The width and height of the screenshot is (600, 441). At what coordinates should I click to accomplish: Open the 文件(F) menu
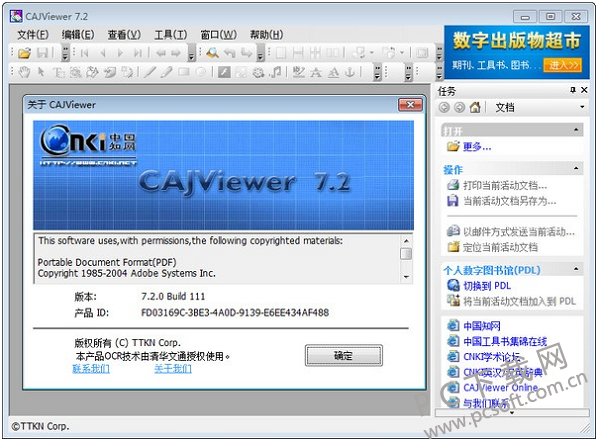(33, 35)
